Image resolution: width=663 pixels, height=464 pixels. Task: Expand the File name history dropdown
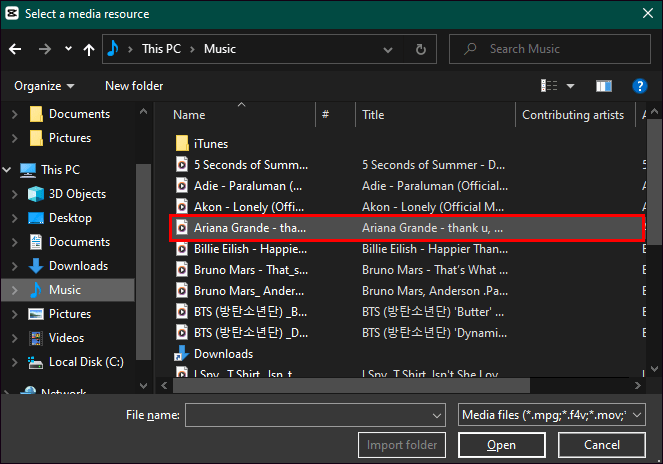[436, 414]
